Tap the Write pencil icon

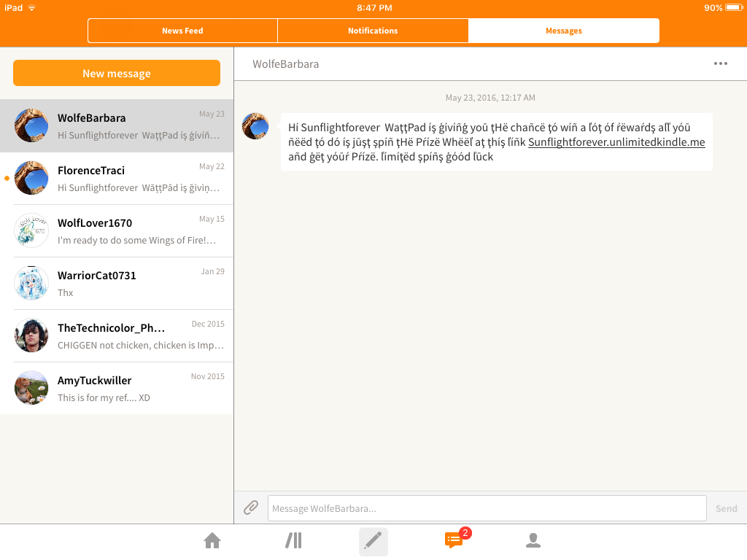tap(373, 542)
